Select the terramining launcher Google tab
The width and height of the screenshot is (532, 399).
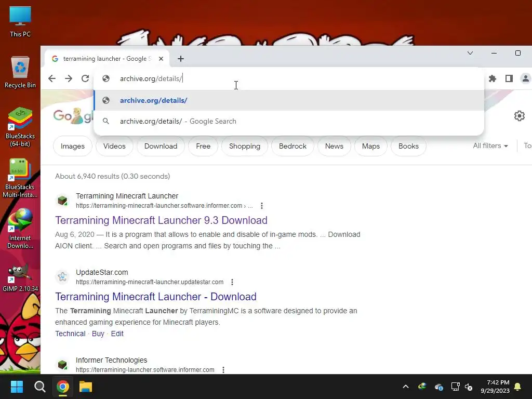(107, 59)
